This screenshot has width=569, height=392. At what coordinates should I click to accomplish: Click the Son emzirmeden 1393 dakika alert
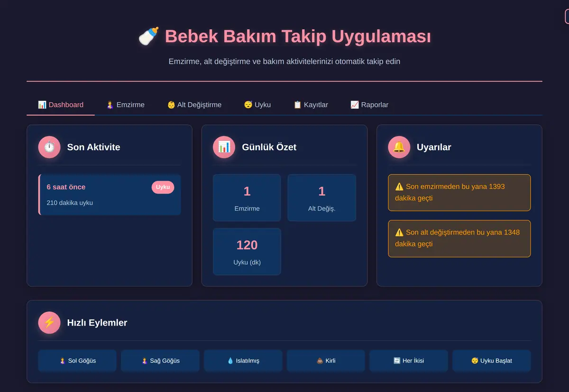tap(459, 192)
